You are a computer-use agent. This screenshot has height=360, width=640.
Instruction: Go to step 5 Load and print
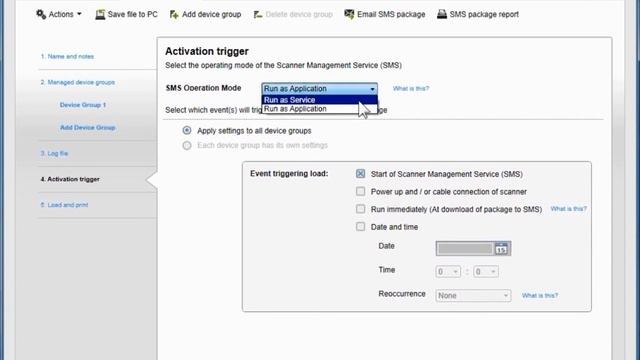tap(64, 205)
